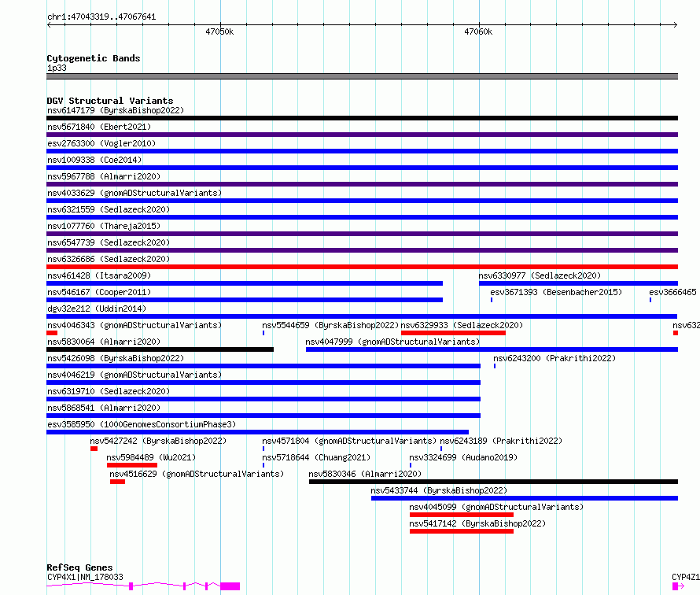Click the red bar under nsv6329933
The width and height of the screenshot is (700, 595).
coord(453,333)
